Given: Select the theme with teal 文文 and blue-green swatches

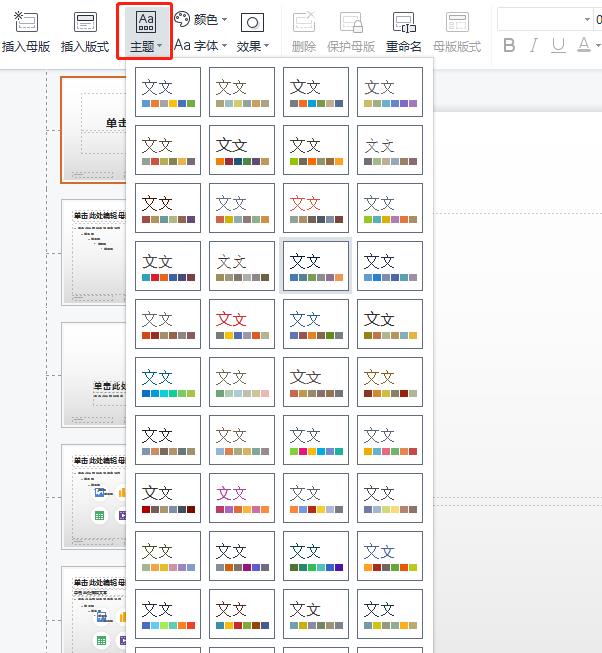Looking at the screenshot, I should pyautogui.click(x=168, y=382).
